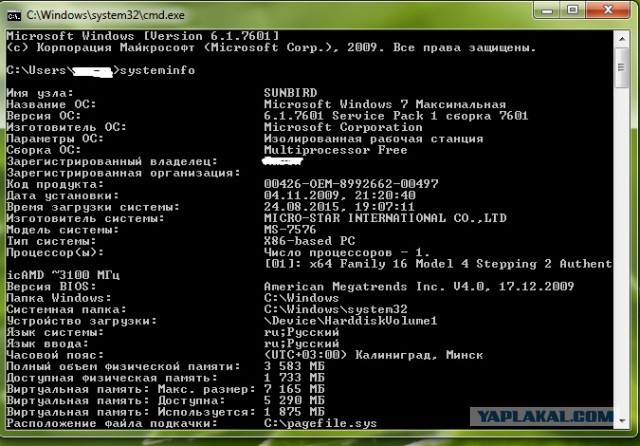Click the window title text C:\Windows\system32\cmd.exe
This screenshot has width=640, height=446.
tap(105, 16)
